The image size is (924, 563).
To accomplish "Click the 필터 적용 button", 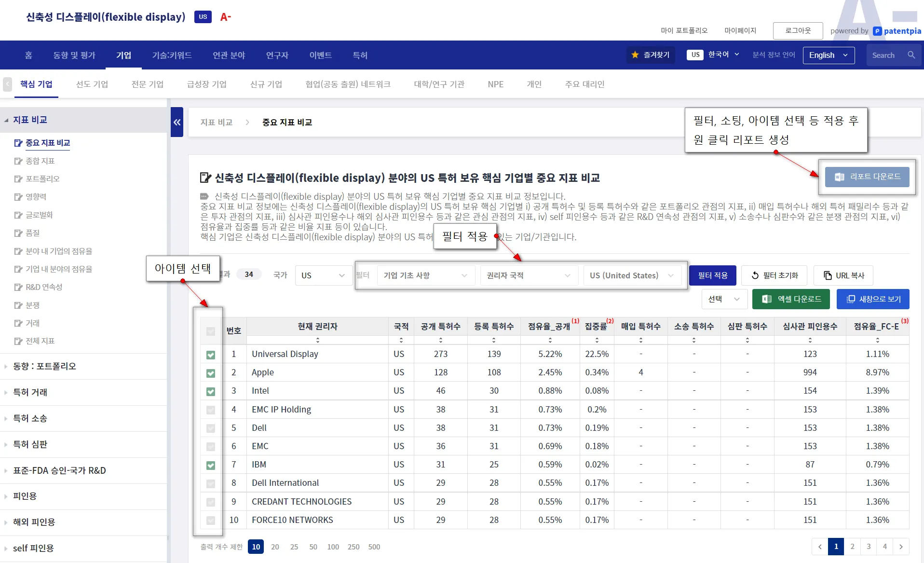I will (713, 275).
